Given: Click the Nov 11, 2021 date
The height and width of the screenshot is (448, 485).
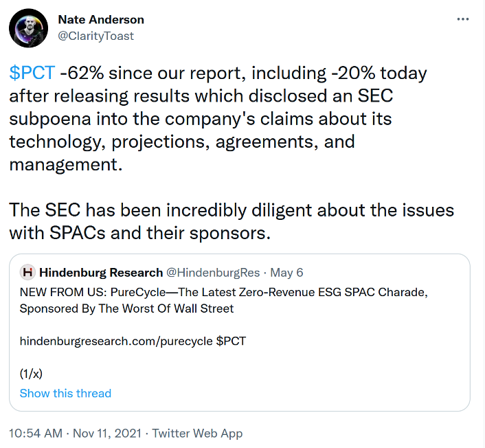Looking at the screenshot, I should [108, 434].
